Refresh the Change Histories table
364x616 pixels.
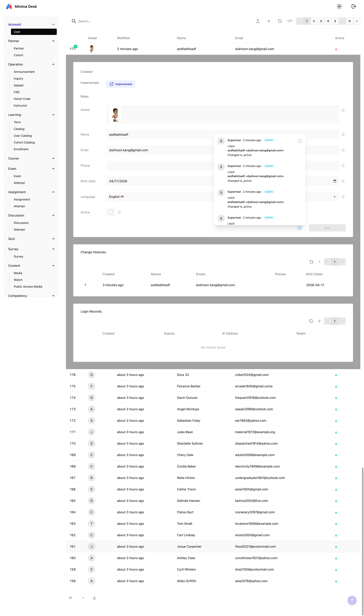(x=311, y=262)
